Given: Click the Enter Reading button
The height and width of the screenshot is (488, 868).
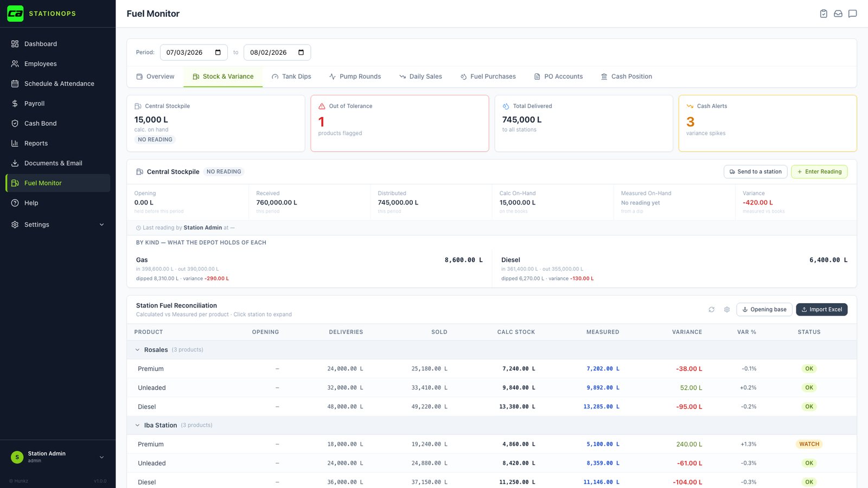Looking at the screenshot, I should coord(819,172).
